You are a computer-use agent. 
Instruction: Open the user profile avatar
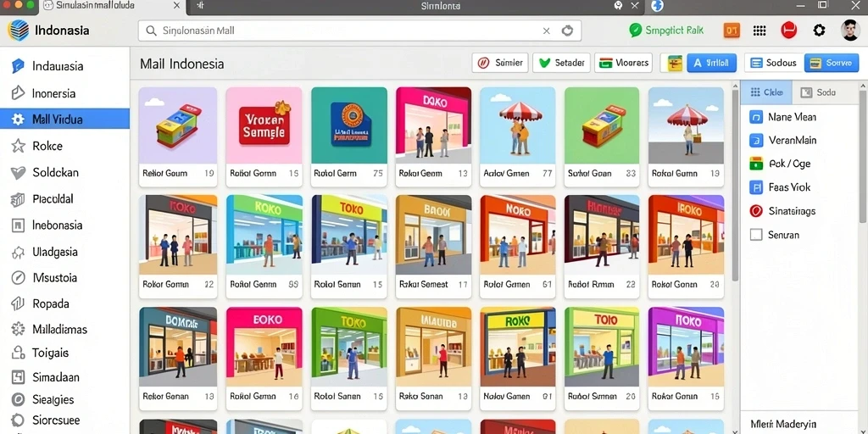[849, 31]
